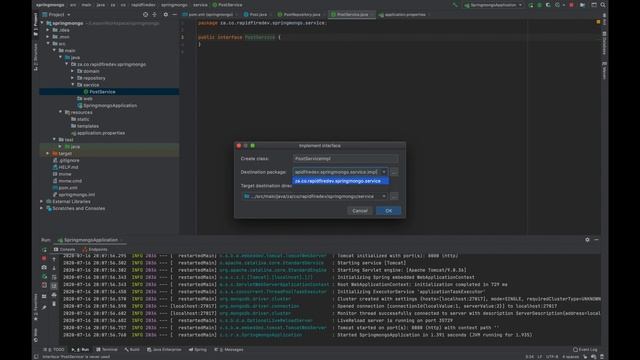This screenshot has height=360, width=640.
Task: Click the up arrow icon in the console toolbar
Action: pos(54,259)
